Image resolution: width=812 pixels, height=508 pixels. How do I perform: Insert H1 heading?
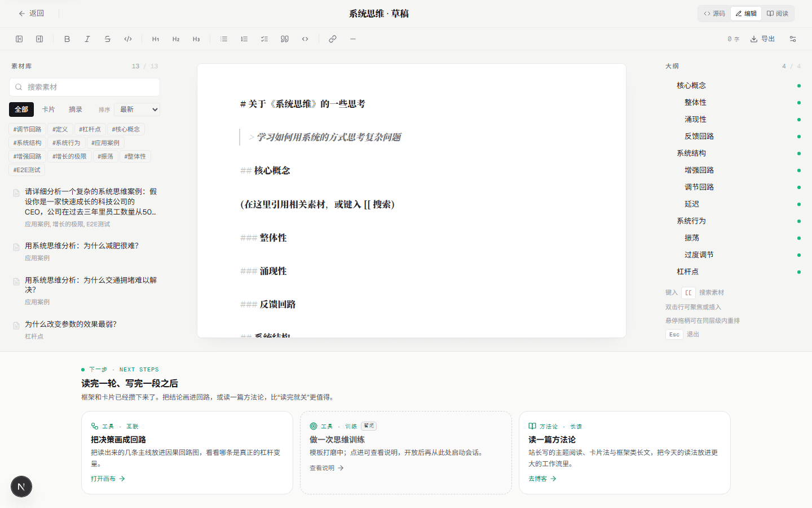point(156,39)
